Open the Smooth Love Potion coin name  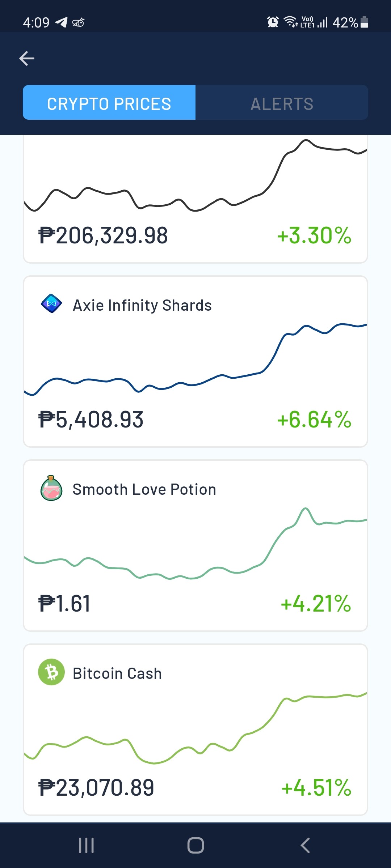click(144, 489)
